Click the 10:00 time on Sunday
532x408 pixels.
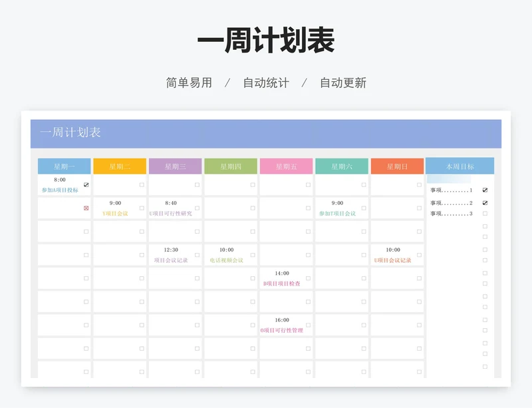click(x=393, y=250)
